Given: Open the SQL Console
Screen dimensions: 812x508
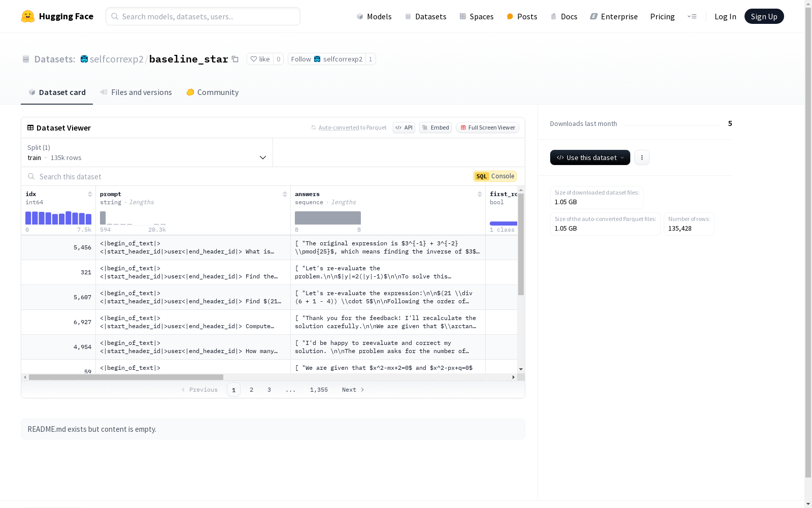Looking at the screenshot, I should click(495, 176).
